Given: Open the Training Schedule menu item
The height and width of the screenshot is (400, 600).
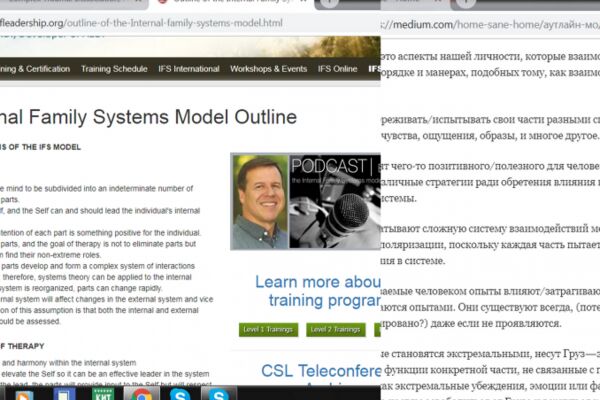Looking at the screenshot, I should pyautogui.click(x=114, y=69).
